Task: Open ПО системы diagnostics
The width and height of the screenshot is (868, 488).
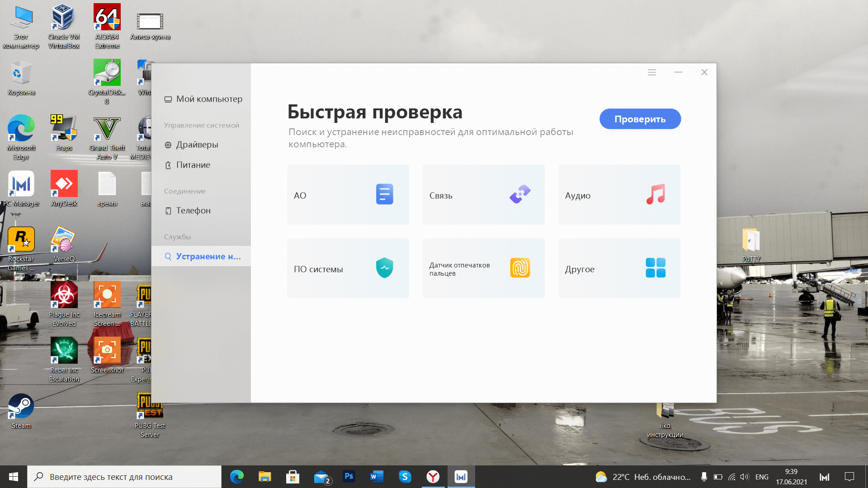Action: point(348,268)
